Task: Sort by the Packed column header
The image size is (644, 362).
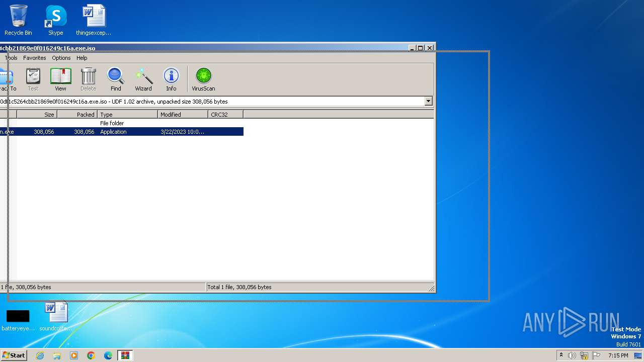Action: click(x=77, y=115)
